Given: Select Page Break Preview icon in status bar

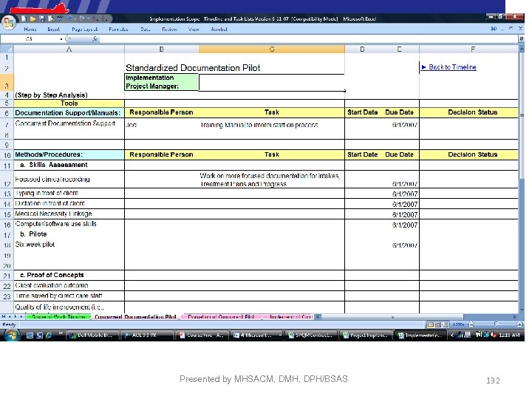Looking at the screenshot, I should pyautogui.click(x=446, y=324).
